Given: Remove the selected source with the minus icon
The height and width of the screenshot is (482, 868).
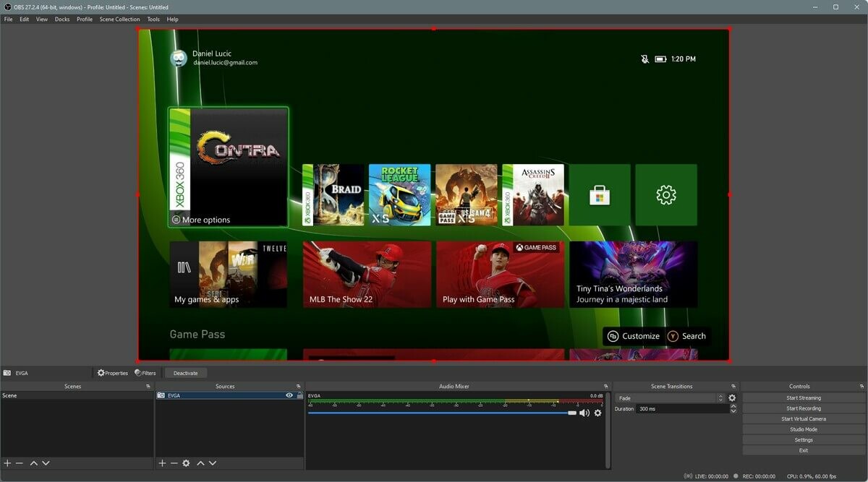Looking at the screenshot, I should coord(174,463).
